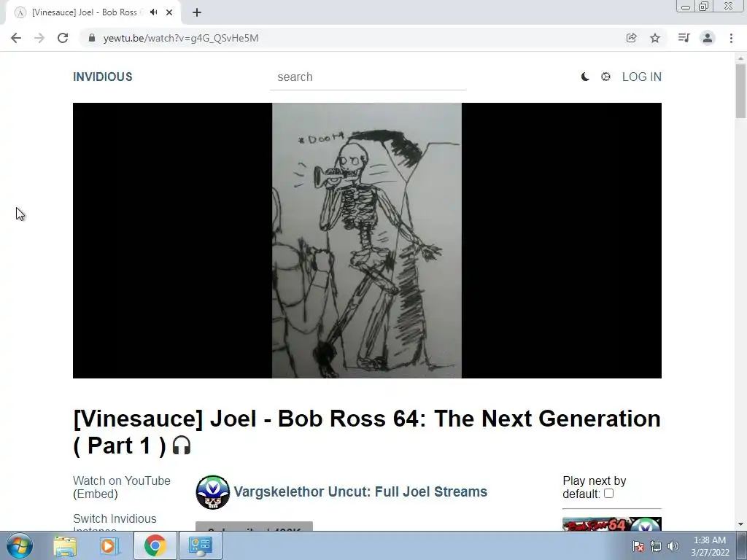
Task: Open Vargskelethor Uncut channel avatar
Action: coord(212,492)
